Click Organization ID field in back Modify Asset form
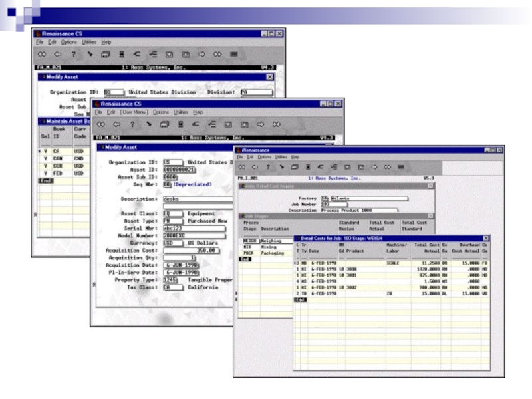 pyautogui.click(x=114, y=92)
